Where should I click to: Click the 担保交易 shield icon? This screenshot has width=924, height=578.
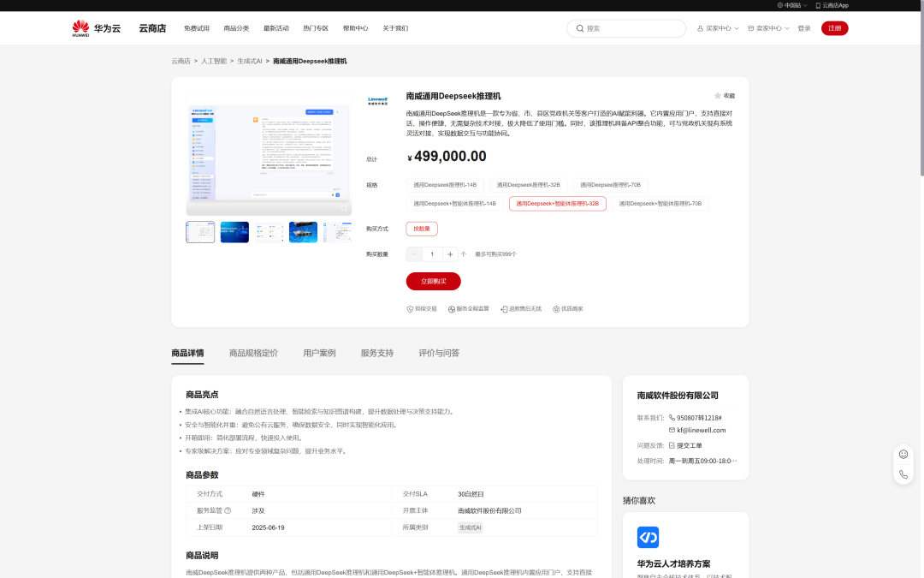coord(410,309)
